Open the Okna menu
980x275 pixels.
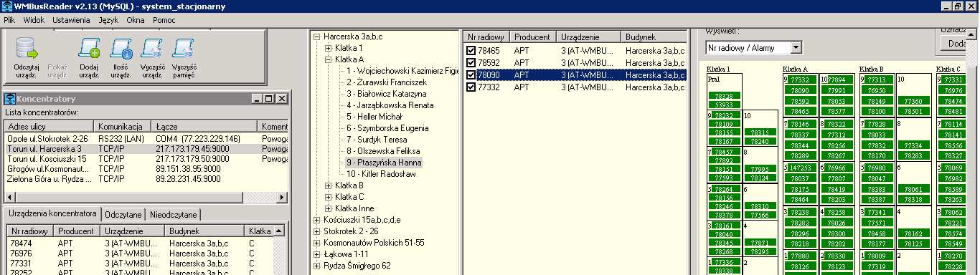(136, 20)
